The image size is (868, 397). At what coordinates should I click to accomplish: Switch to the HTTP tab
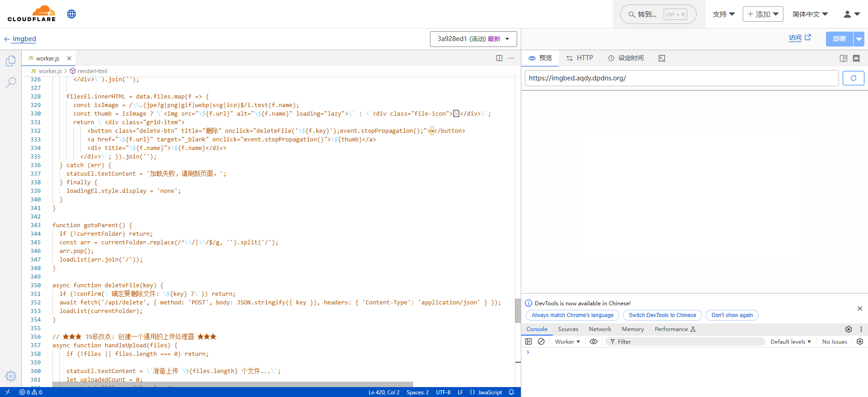(580, 58)
